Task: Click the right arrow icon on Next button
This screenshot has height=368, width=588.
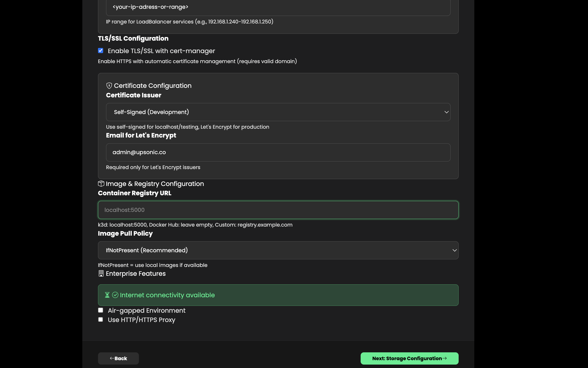Action: (444, 358)
